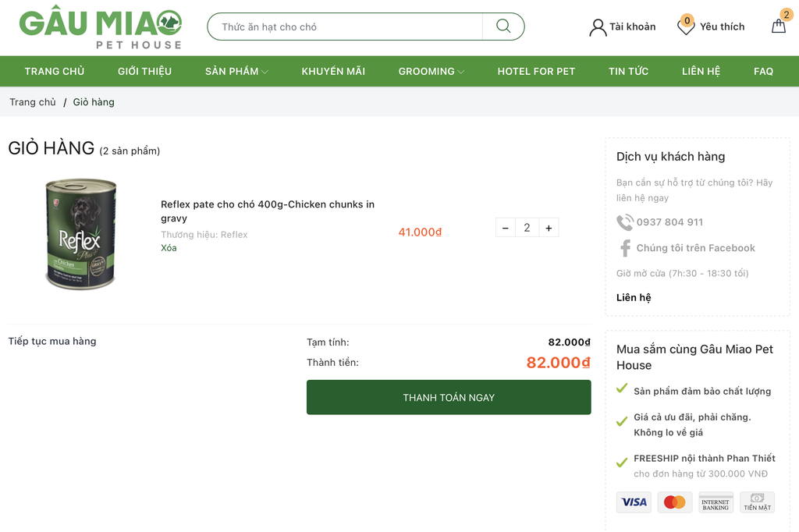Open the Giới thiệu menu item
This screenshot has height=532, width=799.
pos(144,71)
